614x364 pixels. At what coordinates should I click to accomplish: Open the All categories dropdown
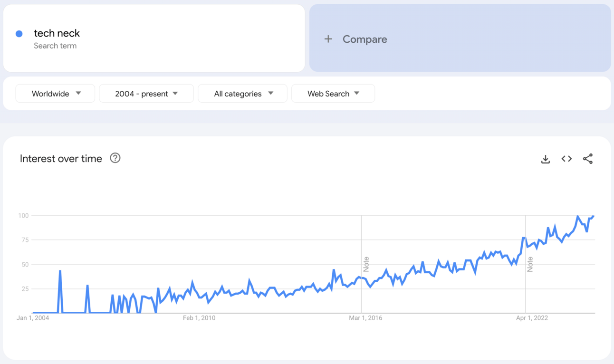242,94
